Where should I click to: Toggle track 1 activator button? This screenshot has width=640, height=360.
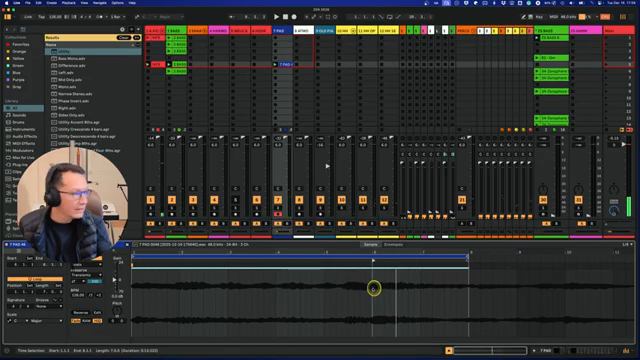click(151, 200)
